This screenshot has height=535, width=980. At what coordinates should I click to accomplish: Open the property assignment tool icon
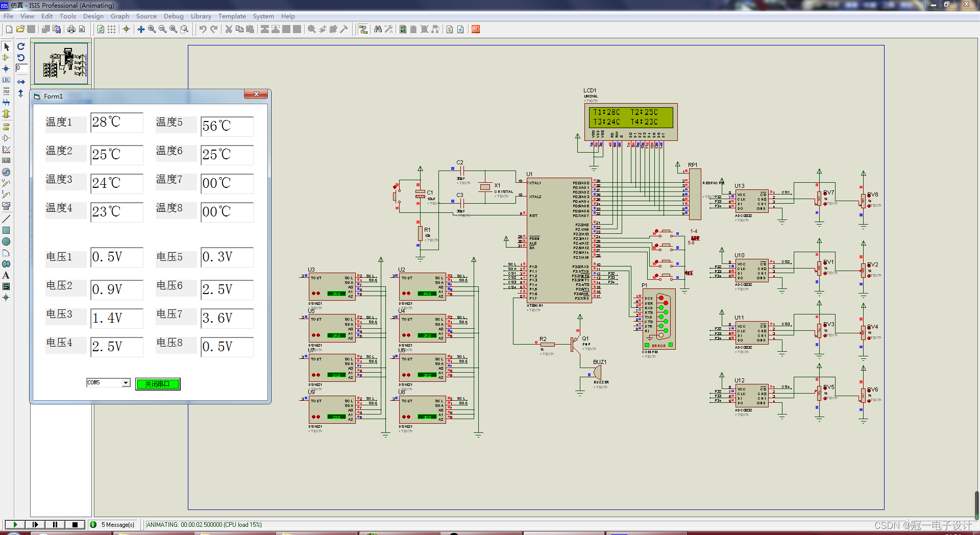[388, 29]
